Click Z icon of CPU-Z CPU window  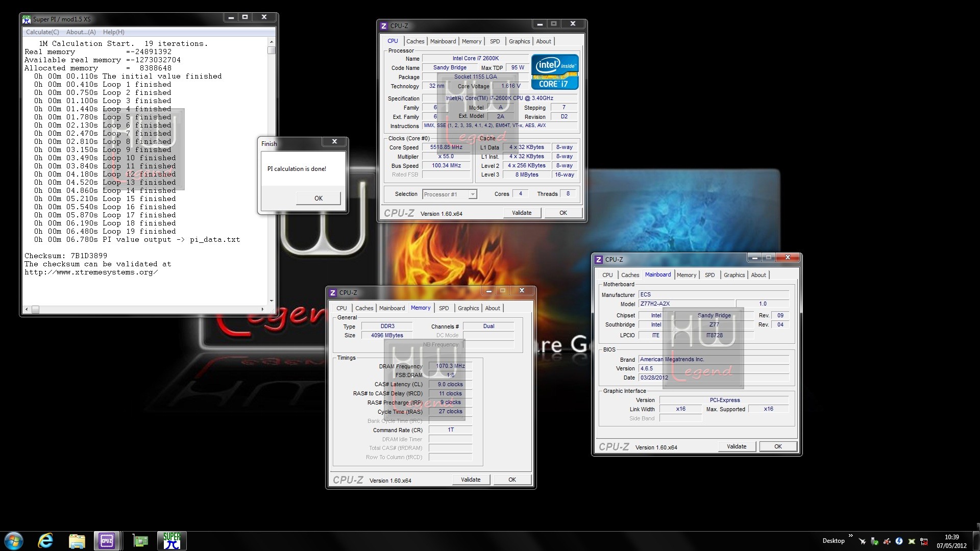point(384,26)
